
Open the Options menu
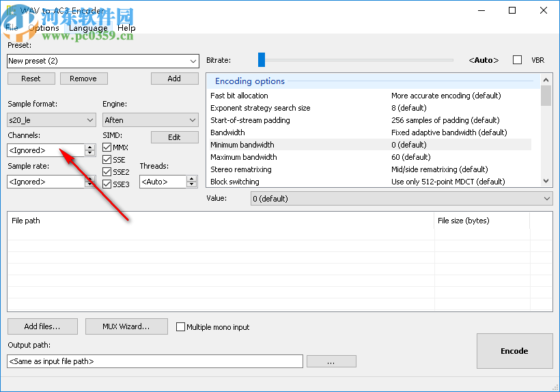tap(44, 27)
